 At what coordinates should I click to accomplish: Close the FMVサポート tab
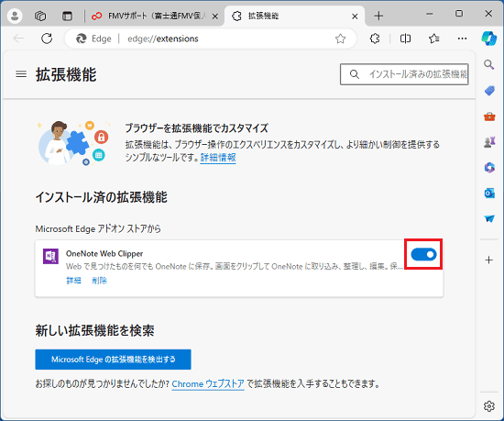pos(215,17)
